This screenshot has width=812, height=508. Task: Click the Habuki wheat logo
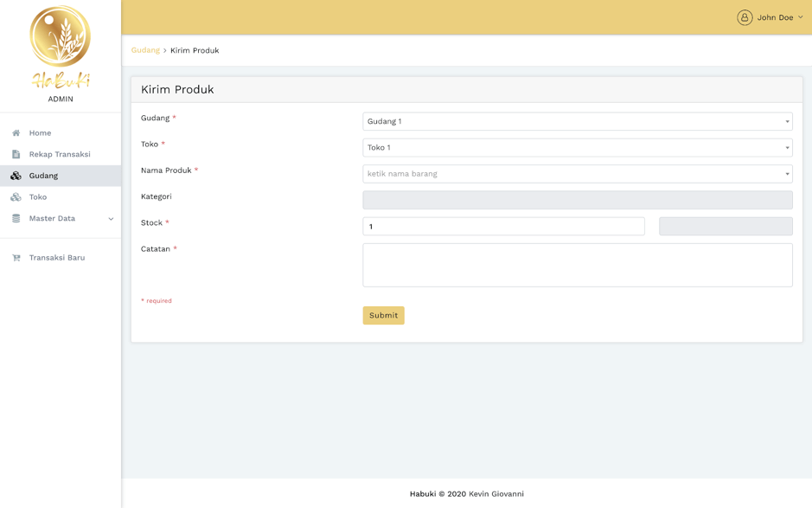point(61,47)
